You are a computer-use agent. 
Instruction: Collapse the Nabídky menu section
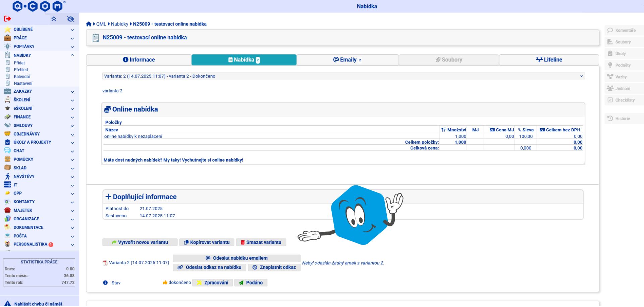pyautogui.click(x=72, y=55)
